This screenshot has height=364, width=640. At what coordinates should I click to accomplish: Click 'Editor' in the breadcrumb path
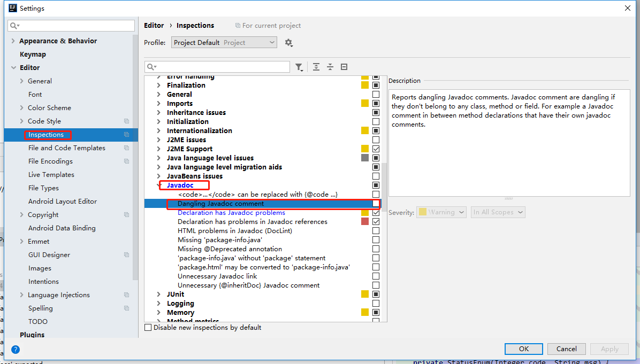[154, 25]
